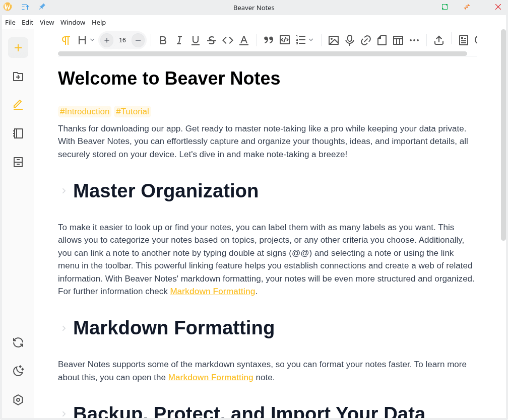Click the blockquote icon
Image resolution: width=508 pixels, height=420 pixels.
(x=269, y=40)
